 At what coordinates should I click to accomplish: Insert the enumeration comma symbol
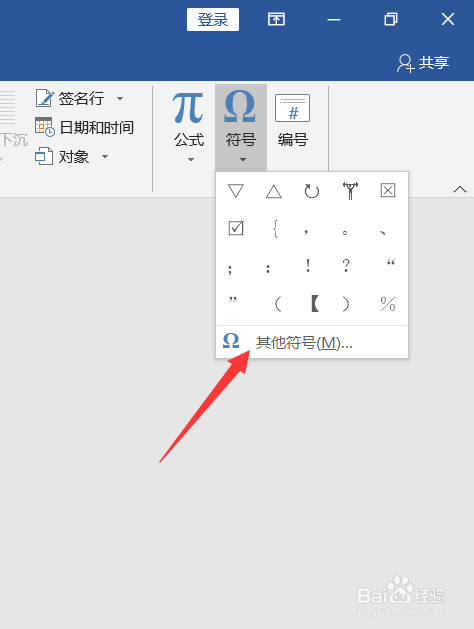[383, 232]
